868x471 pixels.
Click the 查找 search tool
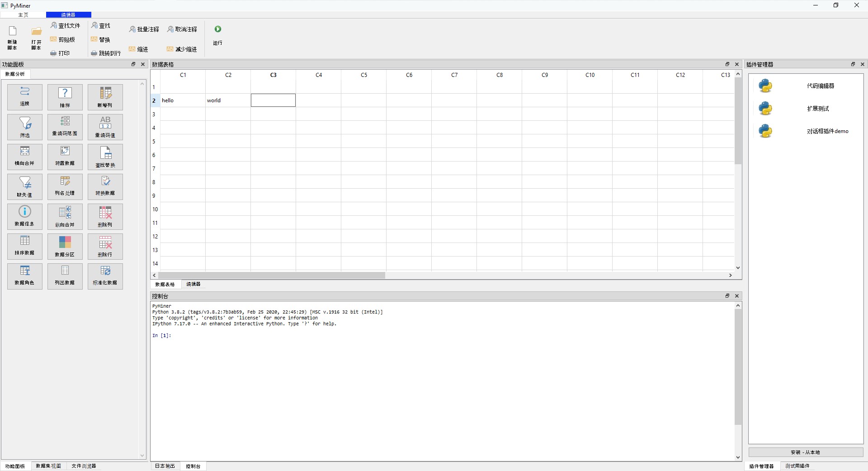pos(101,26)
